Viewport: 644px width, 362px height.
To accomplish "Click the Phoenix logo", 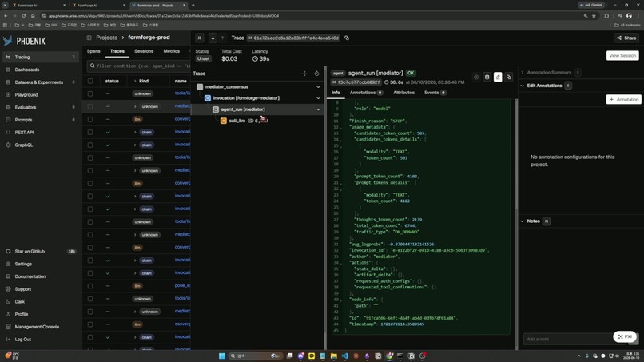I will click(x=24, y=41).
